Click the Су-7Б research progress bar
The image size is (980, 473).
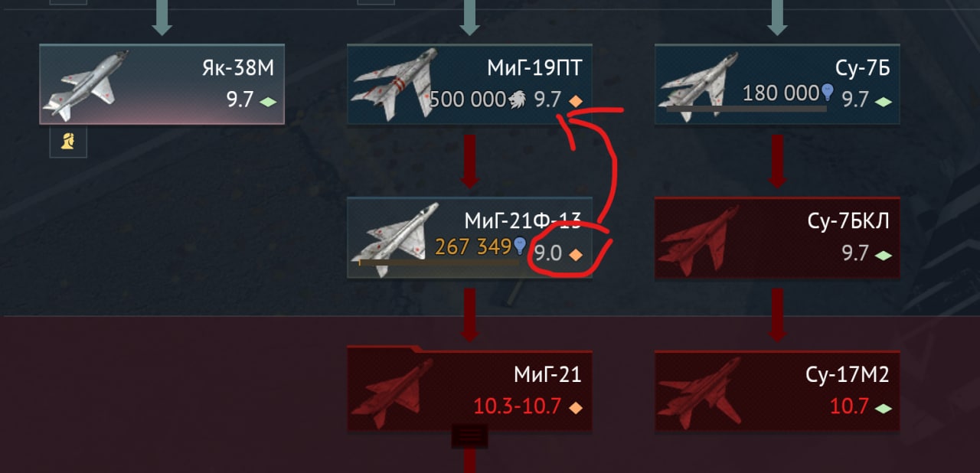click(x=746, y=109)
